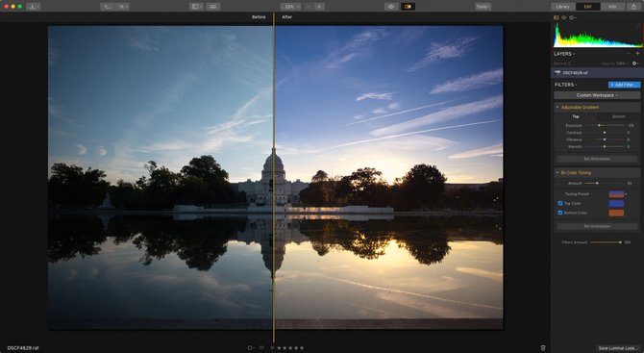Screen dimensions: 644x353
Task: Collapse the Bi-Color Toning filter
Action: tap(557, 172)
